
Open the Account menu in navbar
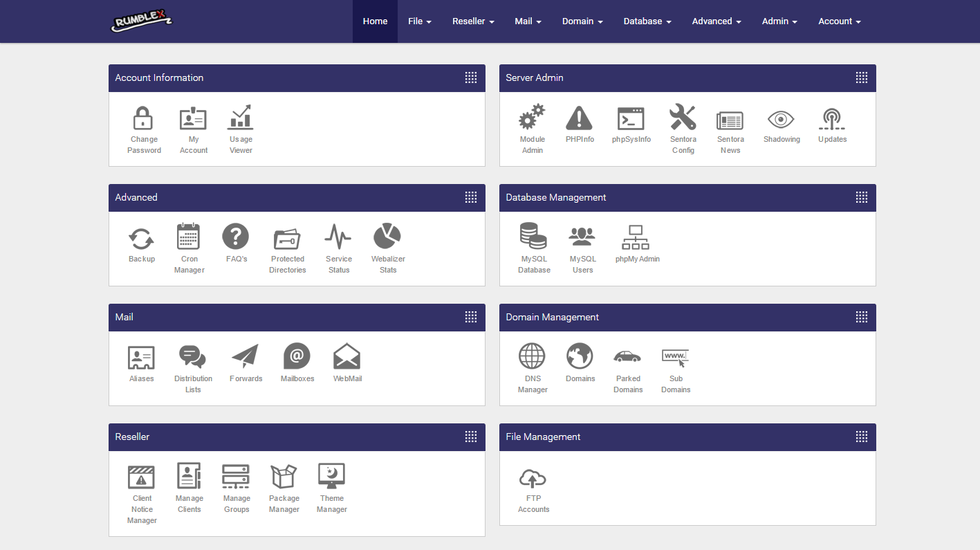839,21
